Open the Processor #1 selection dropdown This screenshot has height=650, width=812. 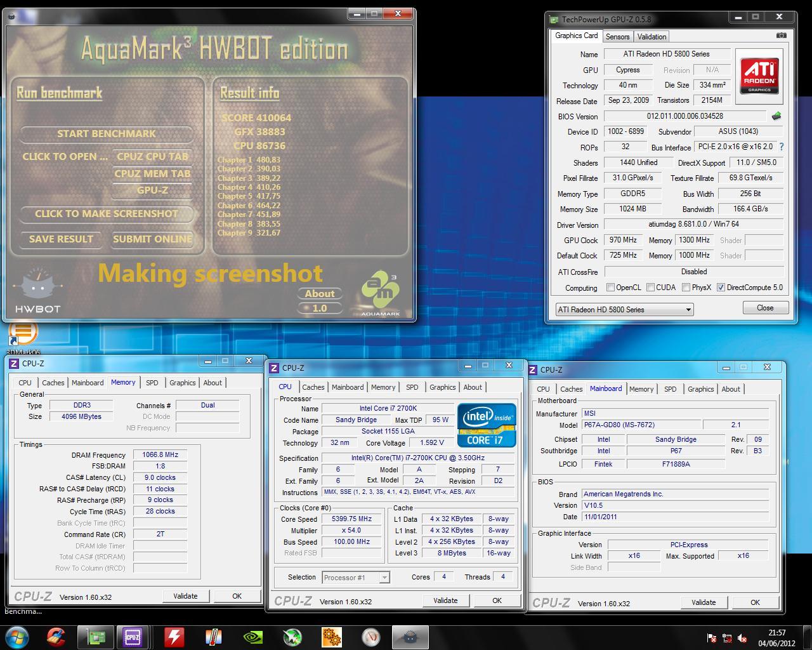(x=356, y=578)
